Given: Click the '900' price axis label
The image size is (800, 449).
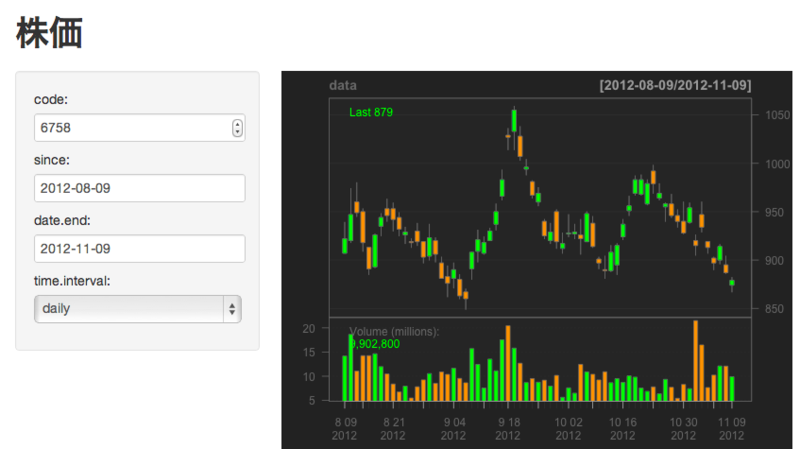Looking at the screenshot, I should 774,261.
